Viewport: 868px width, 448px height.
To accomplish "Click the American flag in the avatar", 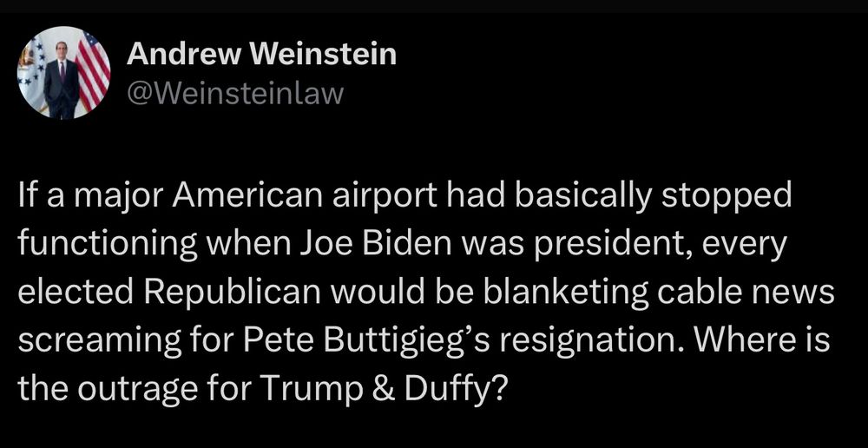I will (x=93, y=69).
